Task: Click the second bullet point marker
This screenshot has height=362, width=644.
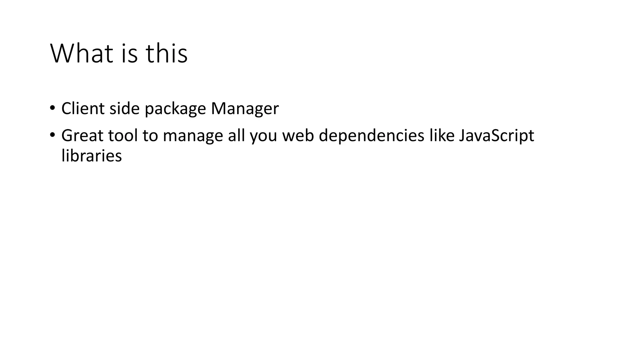Action: point(52,135)
